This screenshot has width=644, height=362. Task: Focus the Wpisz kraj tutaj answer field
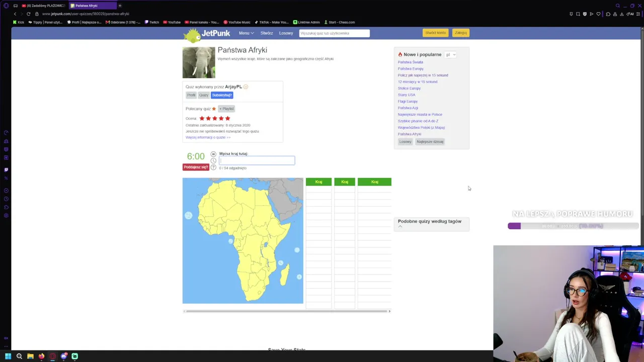257,160
